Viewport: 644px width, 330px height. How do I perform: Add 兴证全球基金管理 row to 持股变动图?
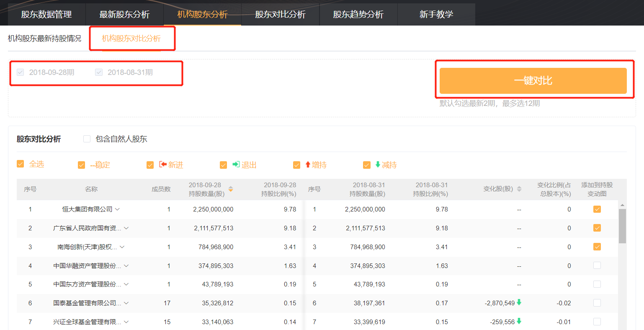click(597, 322)
